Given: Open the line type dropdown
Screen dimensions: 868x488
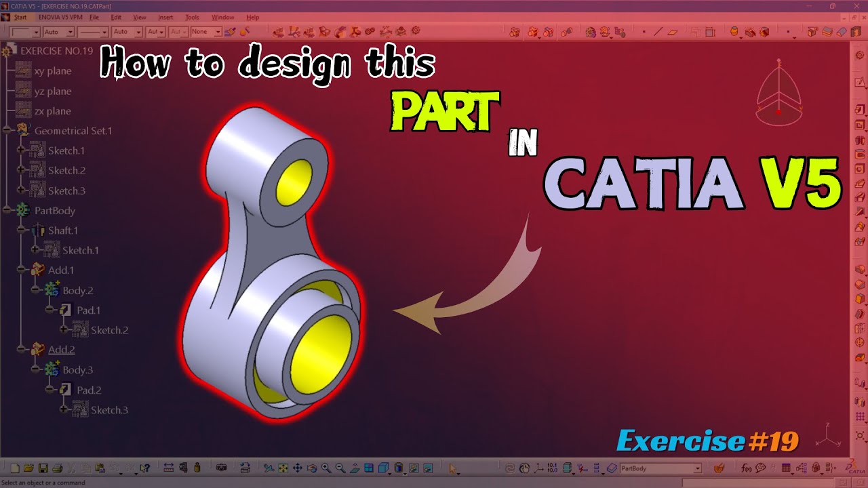Looking at the screenshot, I should [104, 31].
